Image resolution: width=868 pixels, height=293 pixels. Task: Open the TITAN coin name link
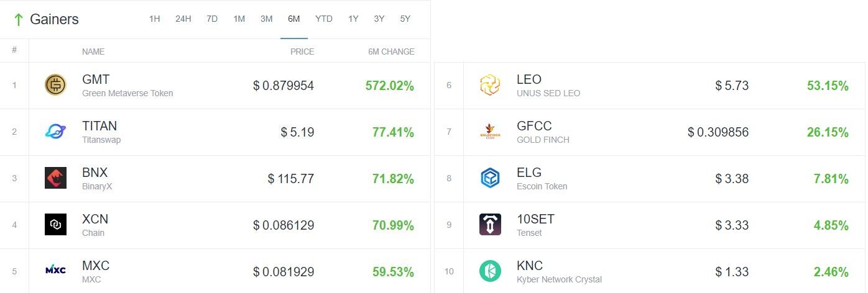pos(99,126)
